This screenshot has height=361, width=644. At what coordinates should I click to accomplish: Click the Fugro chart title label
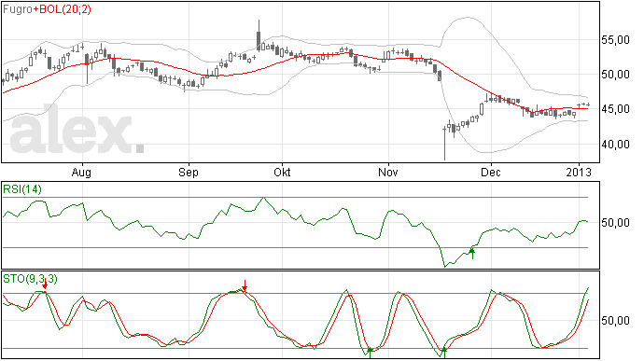[18, 9]
